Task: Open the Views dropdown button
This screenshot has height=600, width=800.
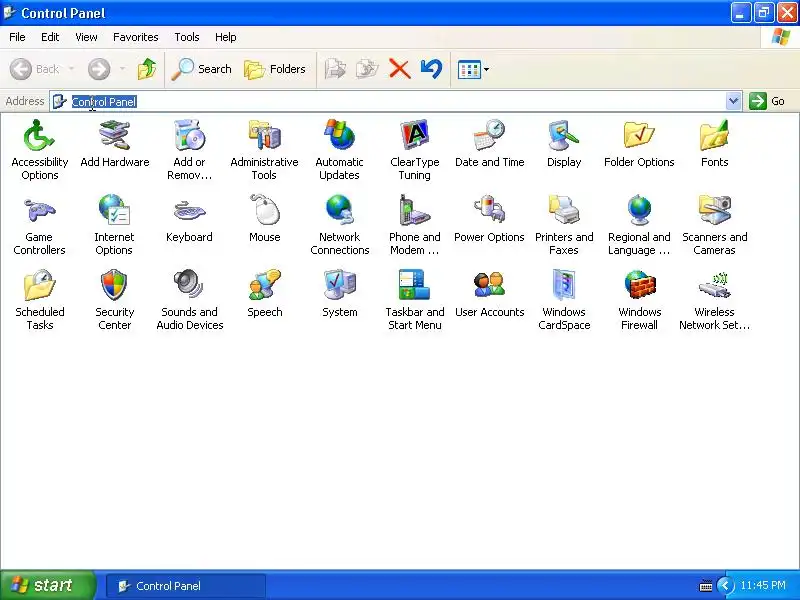Action: tap(473, 69)
